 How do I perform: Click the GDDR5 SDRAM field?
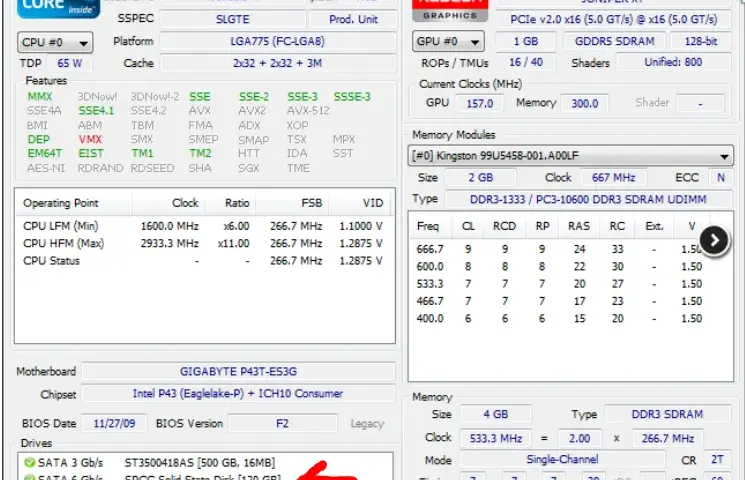point(614,41)
